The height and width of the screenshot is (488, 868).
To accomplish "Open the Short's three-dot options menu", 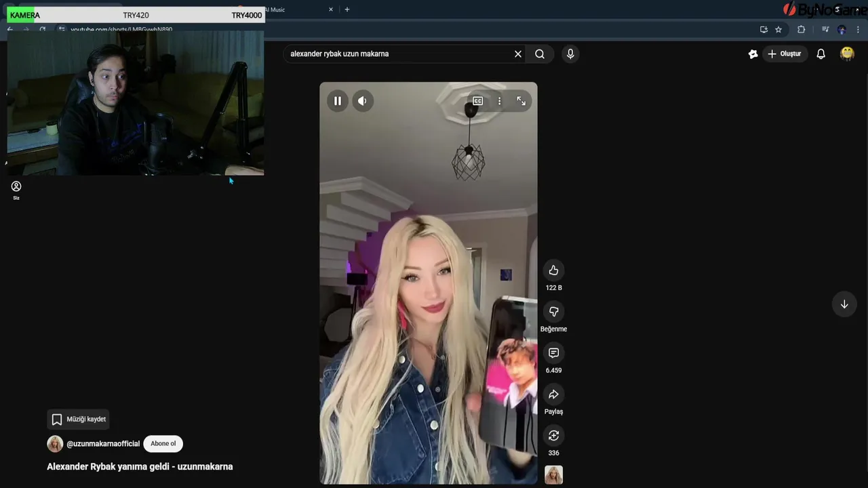I will [499, 101].
